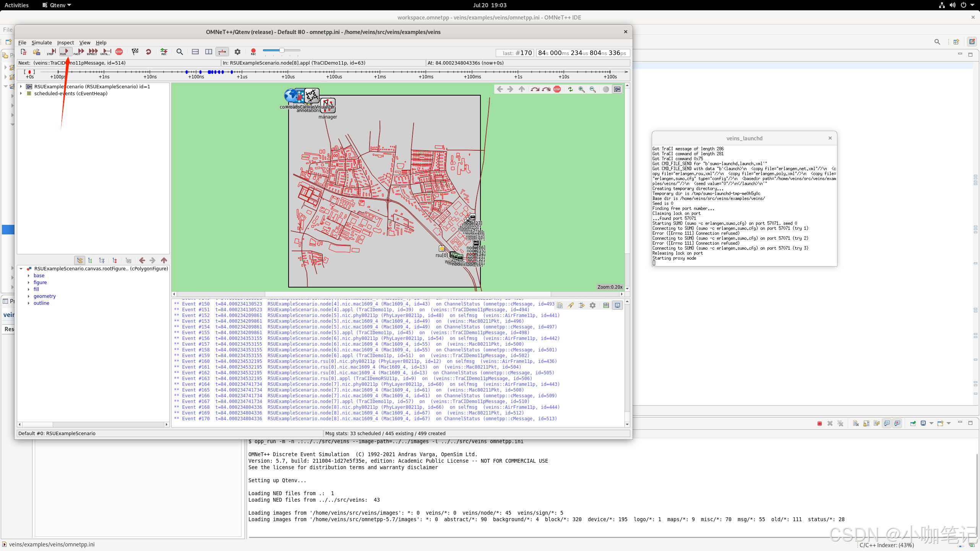This screenshot has width=980, height=551.
Task: Open Activities overview in top bar
Action: tap(16, 5)
